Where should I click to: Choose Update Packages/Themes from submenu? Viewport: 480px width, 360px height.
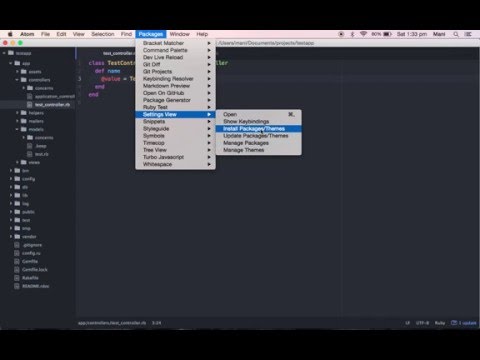point(259,136)
